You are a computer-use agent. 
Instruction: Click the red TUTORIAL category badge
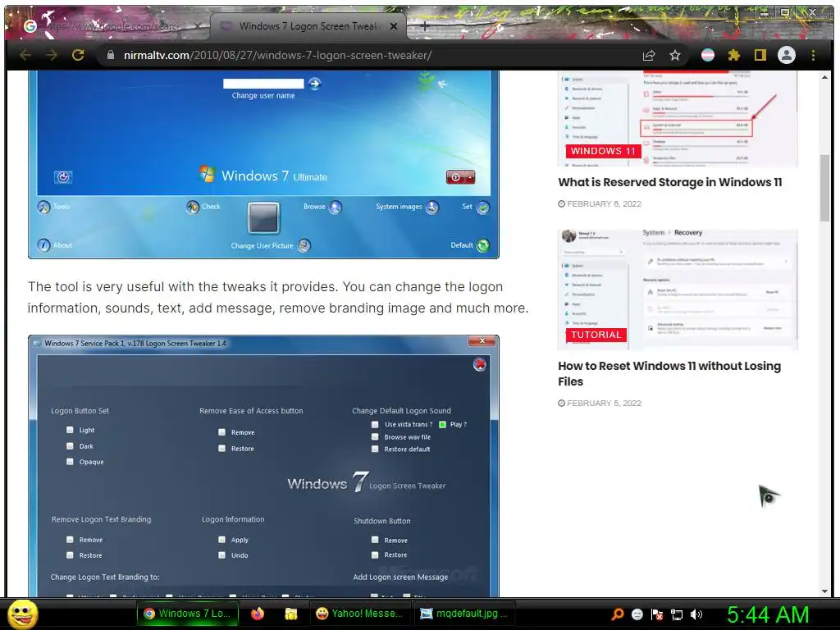(x=596, y=335)
